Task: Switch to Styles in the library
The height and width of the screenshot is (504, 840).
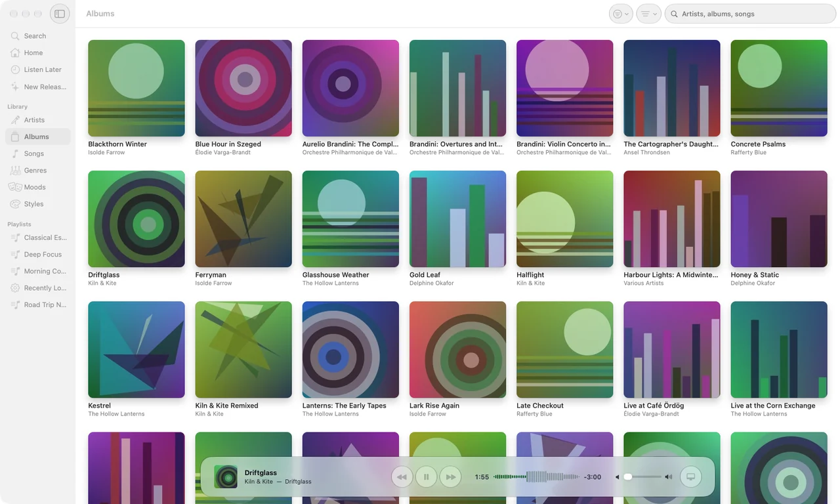Action: click(x=38, y=204)
